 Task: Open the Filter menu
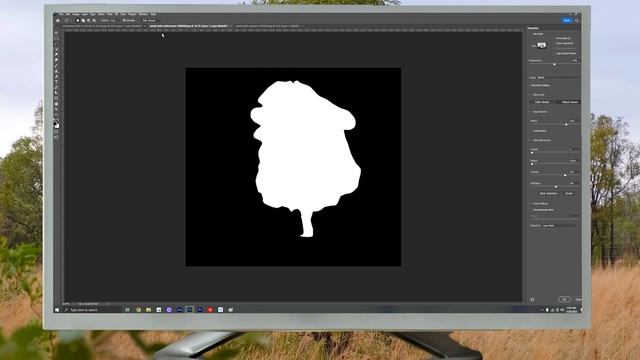click(109, 14)
